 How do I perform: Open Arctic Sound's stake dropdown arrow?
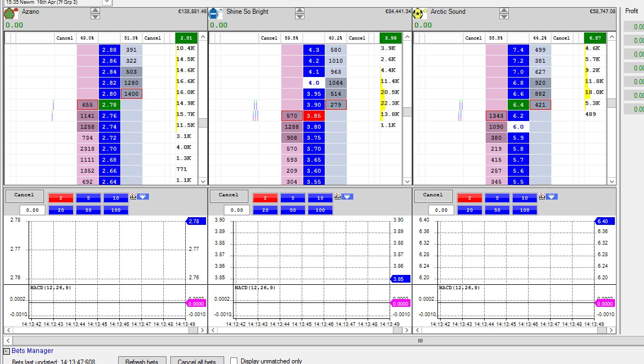(552, 197)
